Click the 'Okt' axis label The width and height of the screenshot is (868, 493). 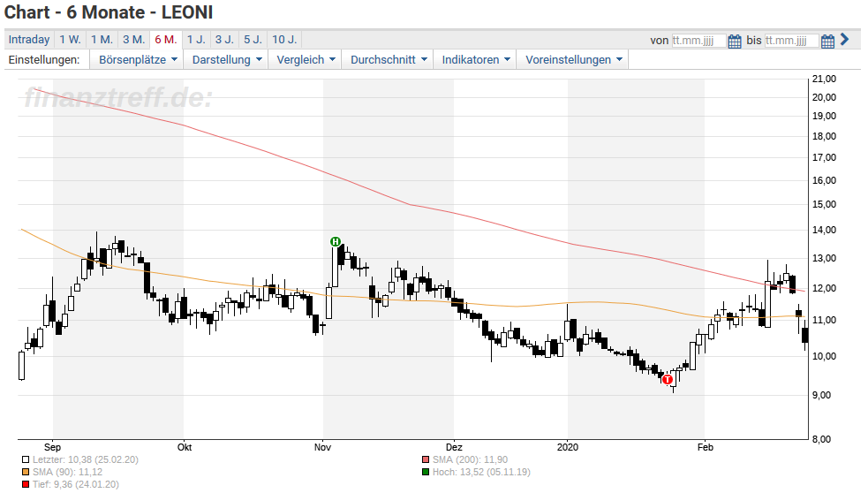(x=185, y=447)
